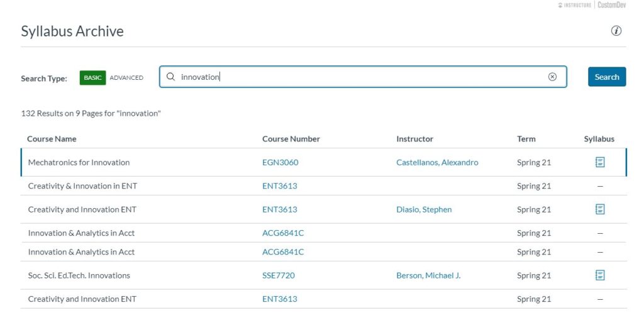Open instructor Castellanos, Alexandro link
The width and height of the screenshot is (644, 313).
(x=437, y=162)
